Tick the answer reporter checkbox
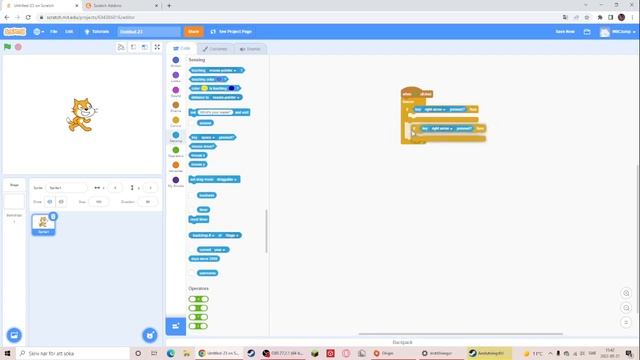The width and height of the screenshot is (640, 360). point(192,123)
